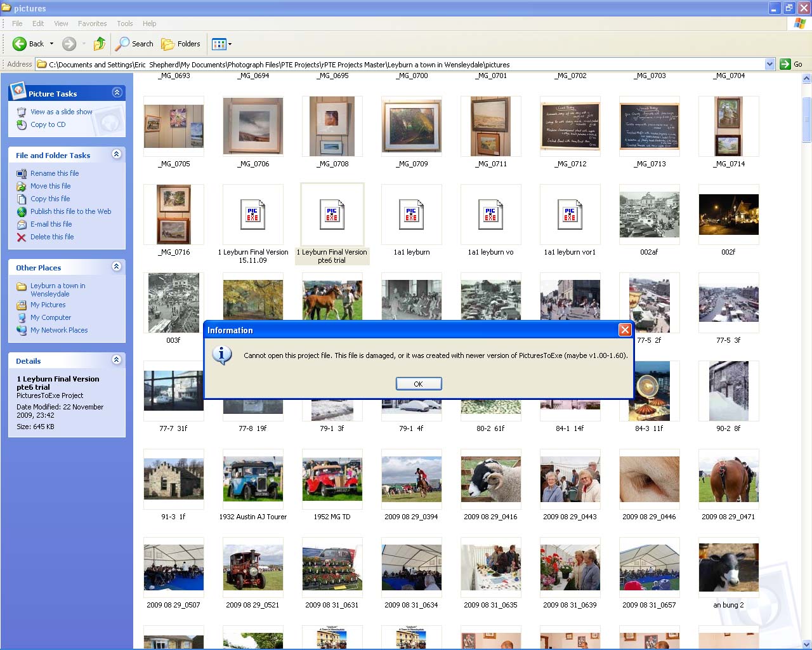Open the Favorites menu
The height and width of the screenshot is (650, 812).
[x=92, y=23]
